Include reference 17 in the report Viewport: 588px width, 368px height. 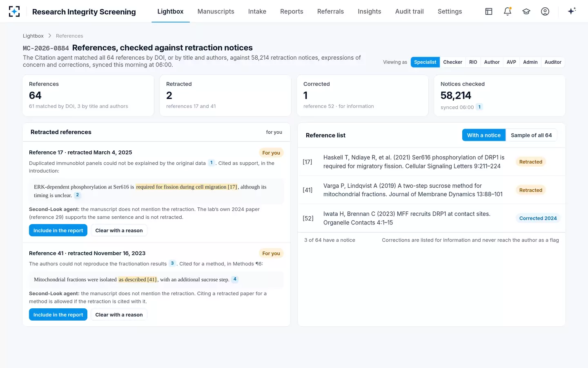[x=58, y=231]
